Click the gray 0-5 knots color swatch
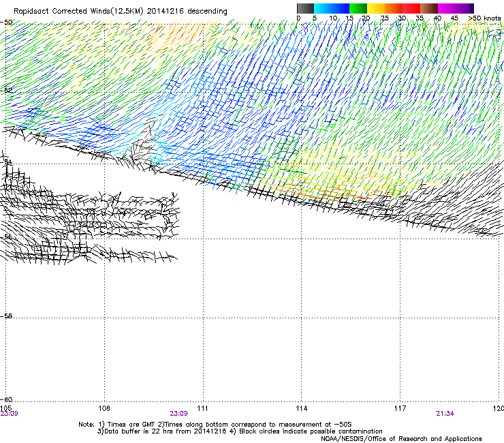This screenshot has width=504, height=443. (305, 8)
